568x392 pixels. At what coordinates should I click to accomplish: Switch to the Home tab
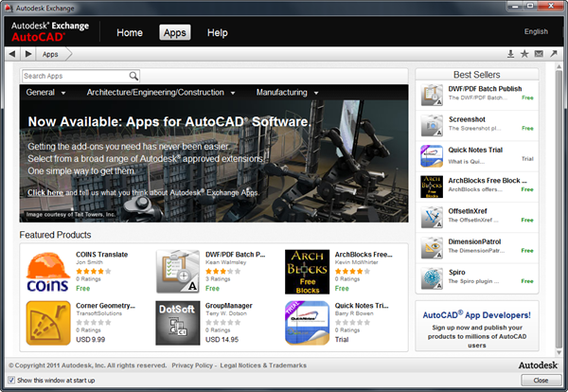(130, 33)
